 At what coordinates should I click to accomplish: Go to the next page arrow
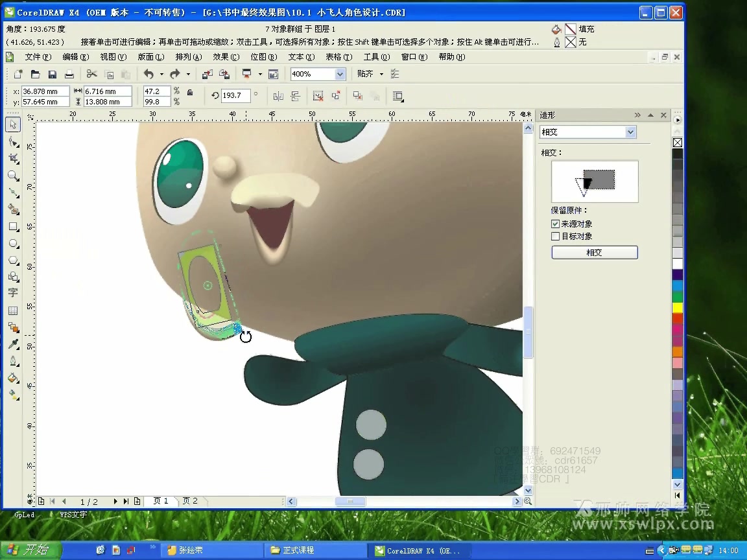tap(115, 502)
